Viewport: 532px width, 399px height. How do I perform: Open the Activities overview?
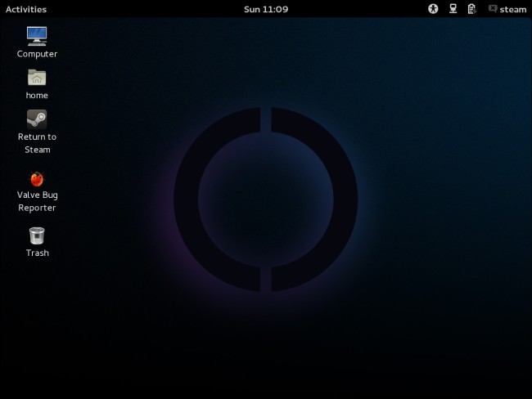click(x=26, y=9)
